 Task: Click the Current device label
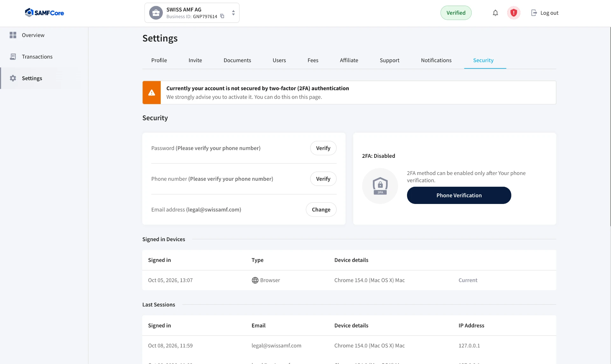(468, 280)
